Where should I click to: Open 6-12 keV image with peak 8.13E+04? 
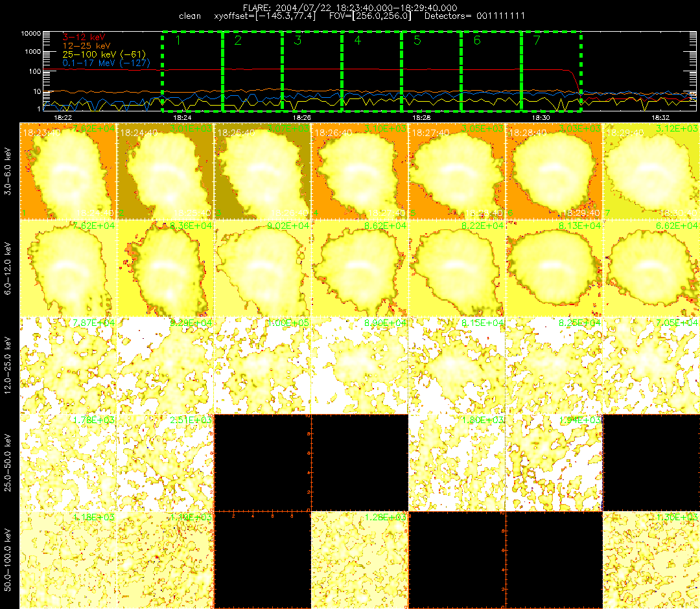point(554,269)
